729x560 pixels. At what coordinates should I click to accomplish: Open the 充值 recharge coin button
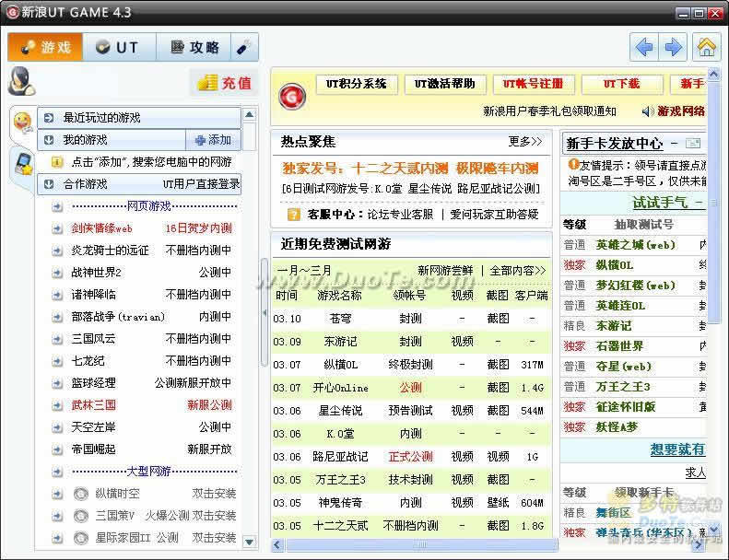tap(224, 83)
